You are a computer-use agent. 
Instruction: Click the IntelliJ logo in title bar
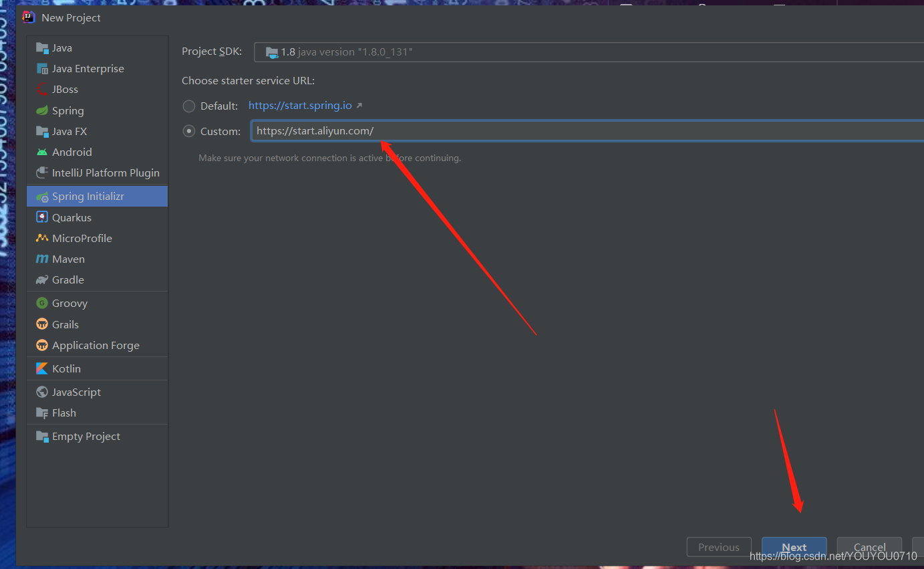29,17
